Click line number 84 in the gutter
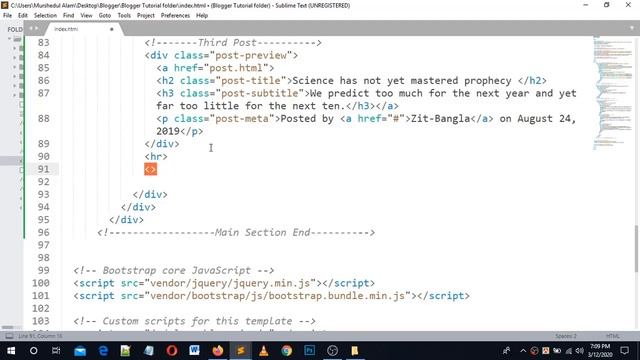This screenshot has width=640, height=360. 43,55
